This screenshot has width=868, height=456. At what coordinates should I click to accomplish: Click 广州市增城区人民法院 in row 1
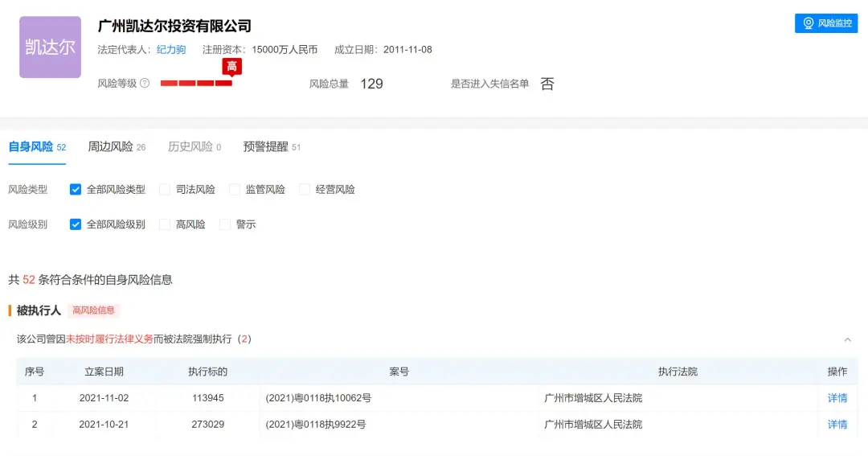pyautogui.click(x=593, y=398)
